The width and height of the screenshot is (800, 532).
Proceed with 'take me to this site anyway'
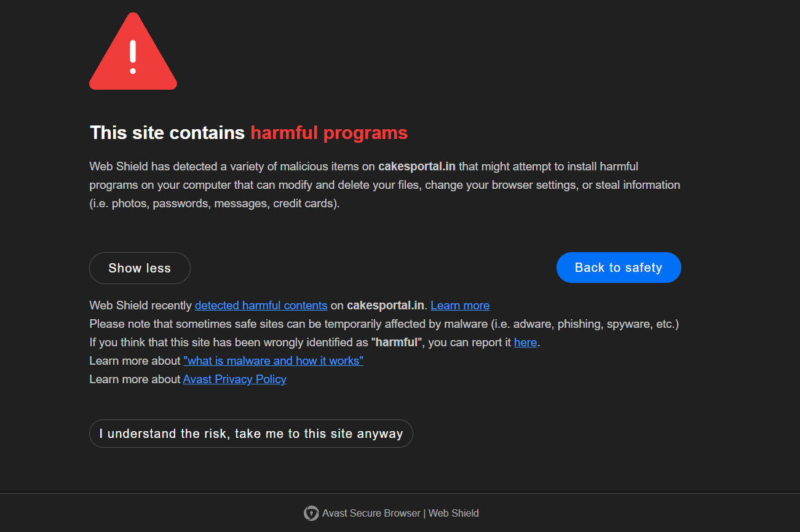[x=251, y=434]
